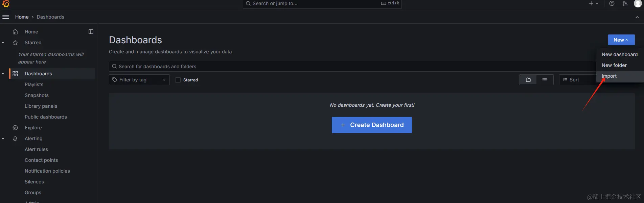Screen dimensions: 644x203
Task: Open Alert rules in sidebar
Action: coord(36,149)
